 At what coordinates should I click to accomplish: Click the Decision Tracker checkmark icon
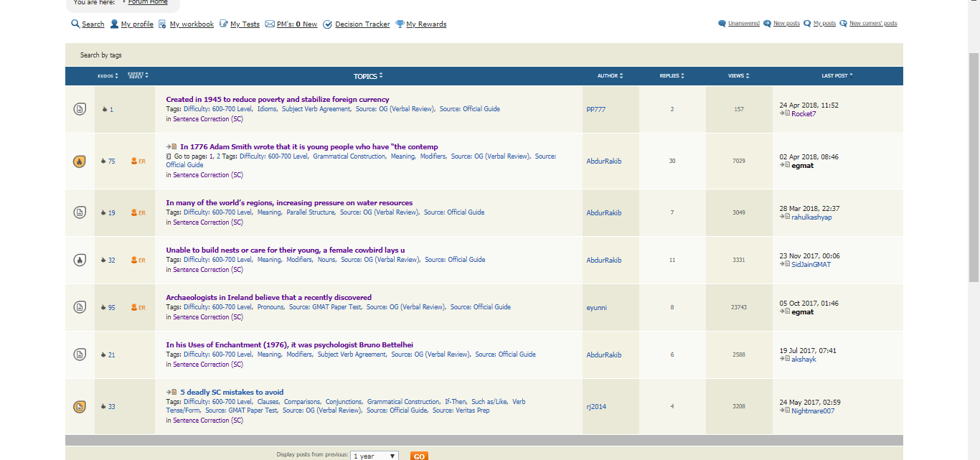[x=328, y=24]
